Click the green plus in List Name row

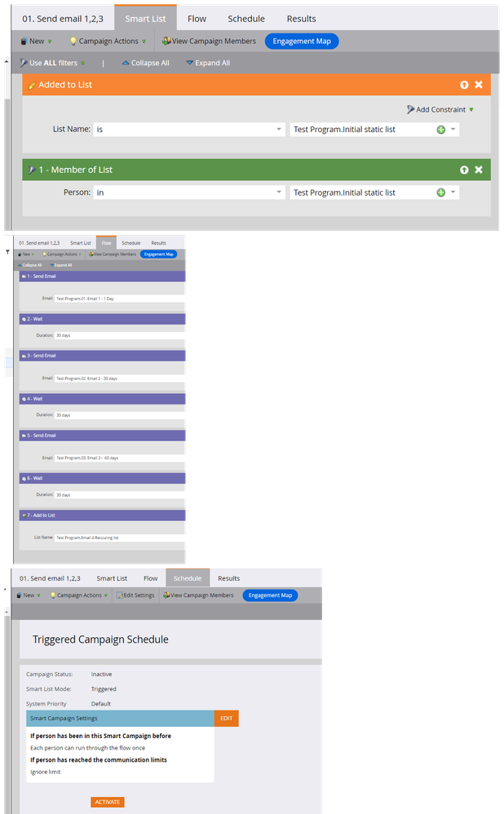pos(440,130)
